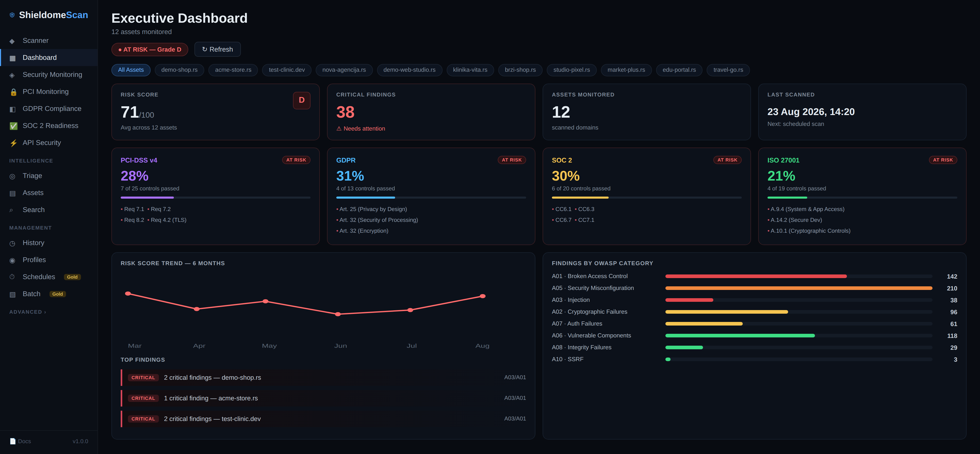This screenshot has height=454, width=980.
Task: Click the Triage target icon
Action: coord(12,176)
